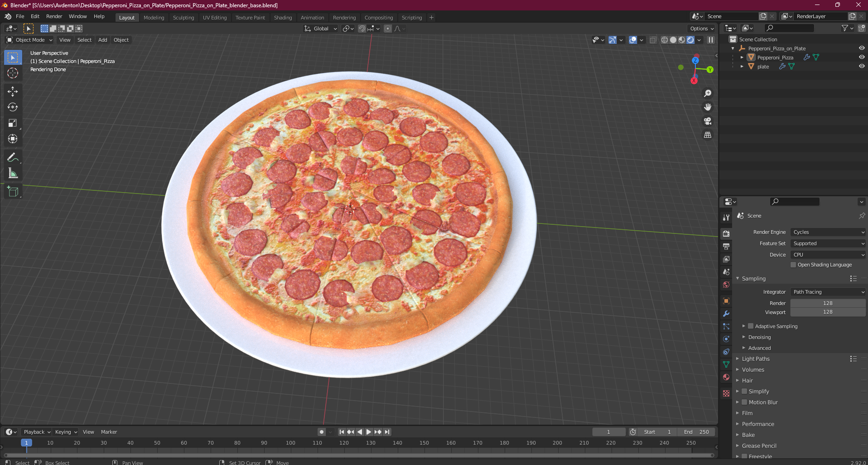Open the World properties tab
868x465 pixels.
pos(726,285)
